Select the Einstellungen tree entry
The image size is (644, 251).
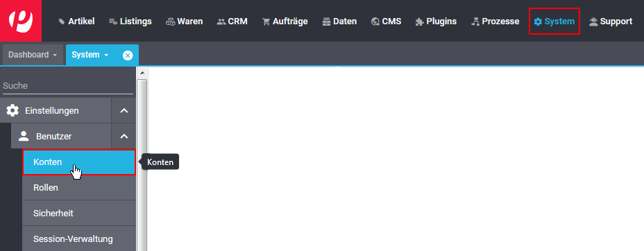[x=56, y=110]
